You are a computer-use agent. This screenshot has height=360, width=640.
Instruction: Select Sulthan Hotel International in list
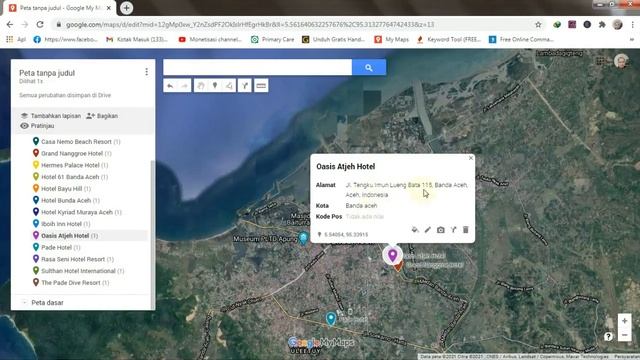(x=78, y=271)
